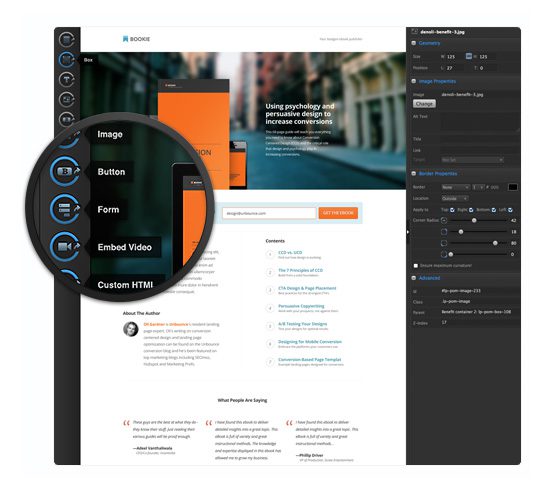The width and height of the screenshot is (550, 490).
Task: Select the highlighted Box widget icon
Action: pos(66,60)
